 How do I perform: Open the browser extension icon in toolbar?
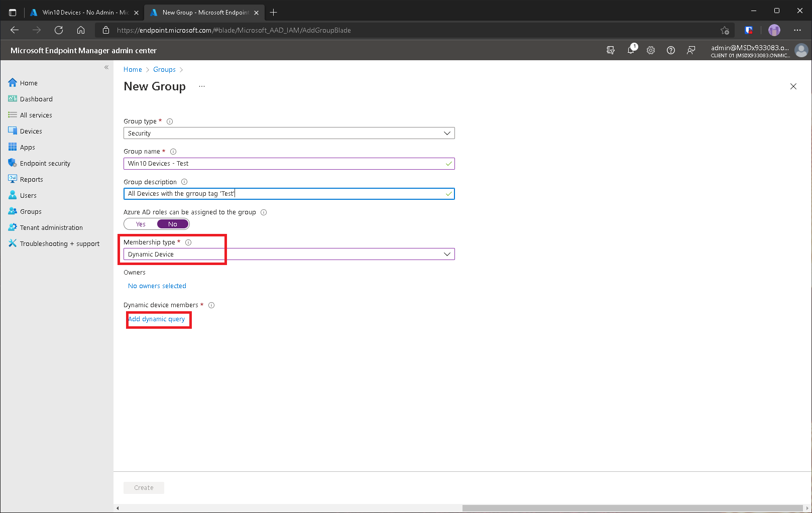point(749,30)
